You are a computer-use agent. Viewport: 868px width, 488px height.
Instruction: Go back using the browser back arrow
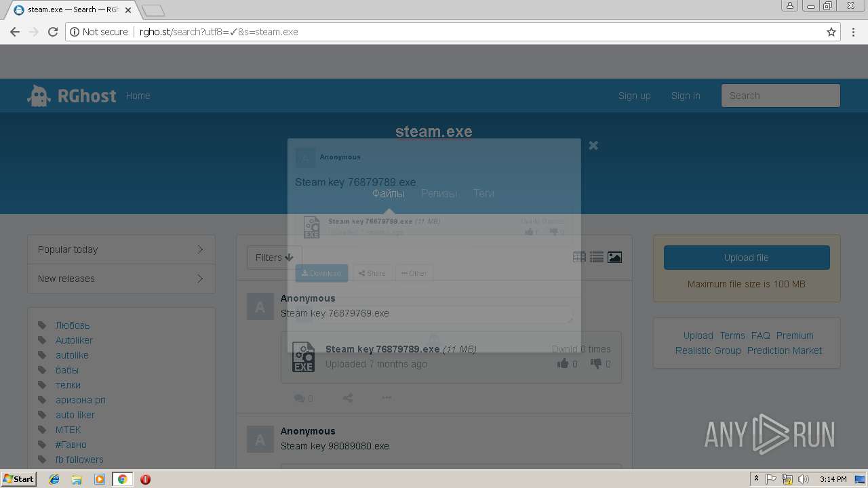click(x=15, y=32)
